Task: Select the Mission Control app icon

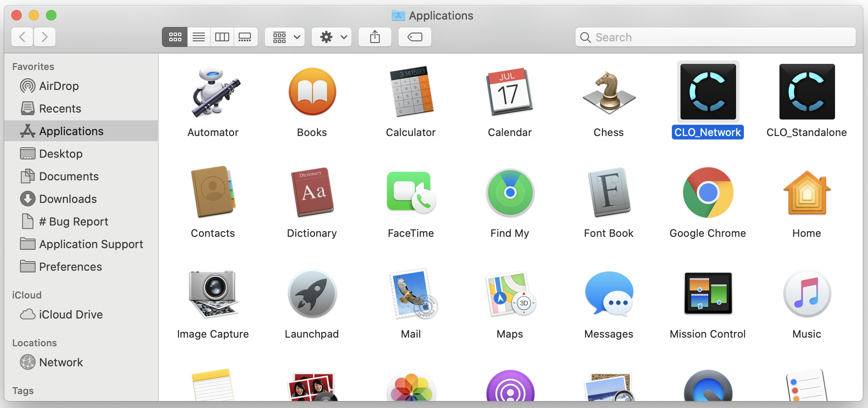Action: (x=708, y=294)
